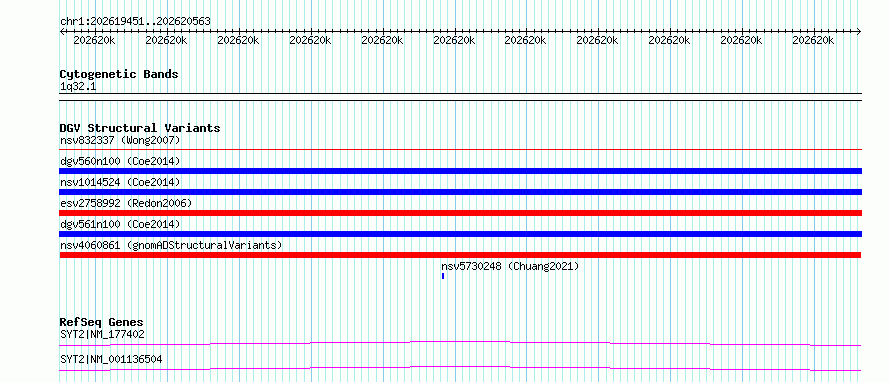
Task: Open the nsv832337 (Wong2007) variant label
Action: click(120, 140)
